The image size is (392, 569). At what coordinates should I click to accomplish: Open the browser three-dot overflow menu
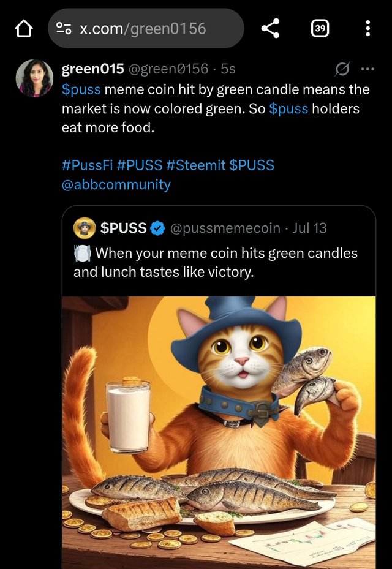[367, 28]
